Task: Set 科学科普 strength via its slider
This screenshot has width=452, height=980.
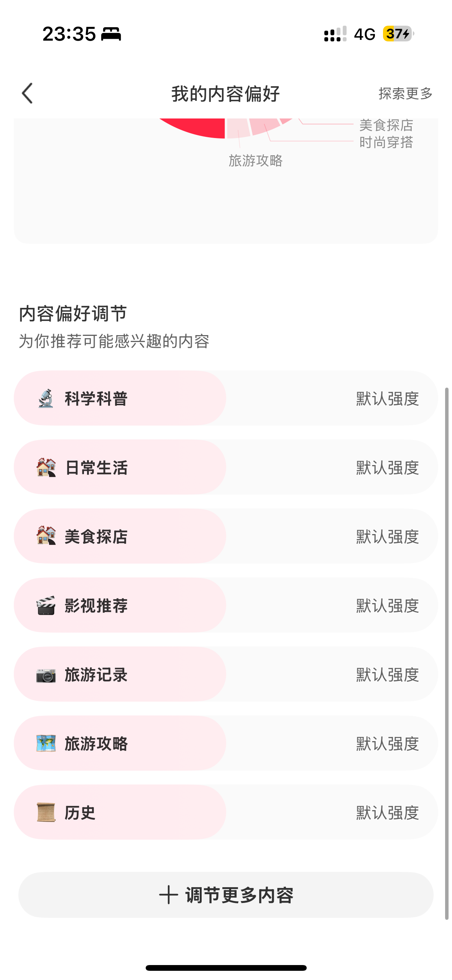Action: (x=225, y=398)
